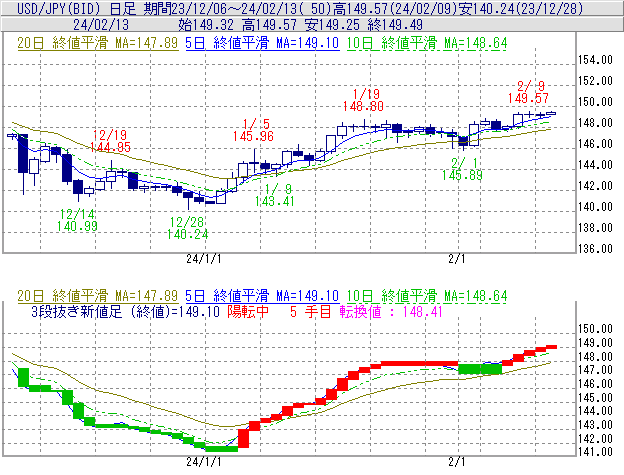This screenshot has height=475, width=624.
Task: Click 149.00 on the lower price axis
Action: tap(595, 343)
